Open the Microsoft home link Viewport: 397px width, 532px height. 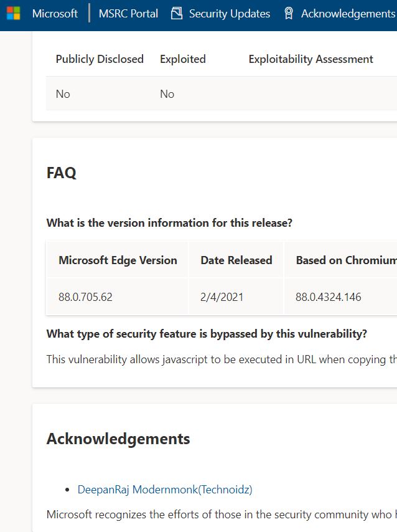(55, 14)
